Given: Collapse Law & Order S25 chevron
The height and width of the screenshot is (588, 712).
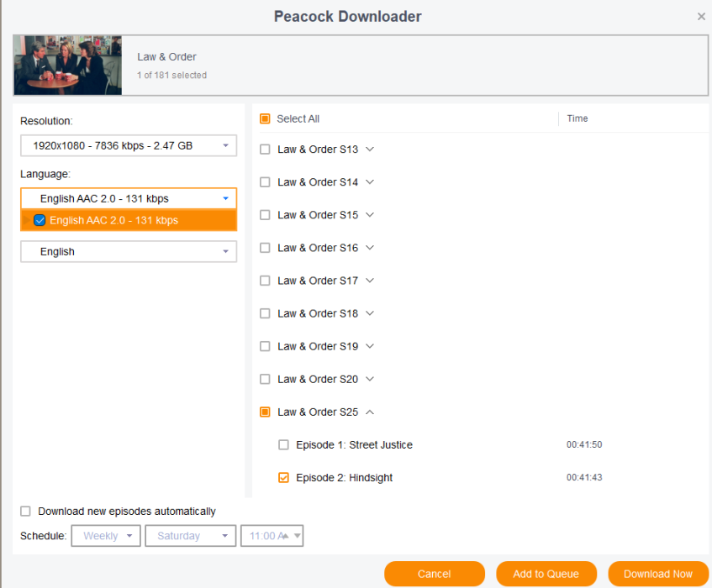Looking at the screenshot, I should point(370,412).
